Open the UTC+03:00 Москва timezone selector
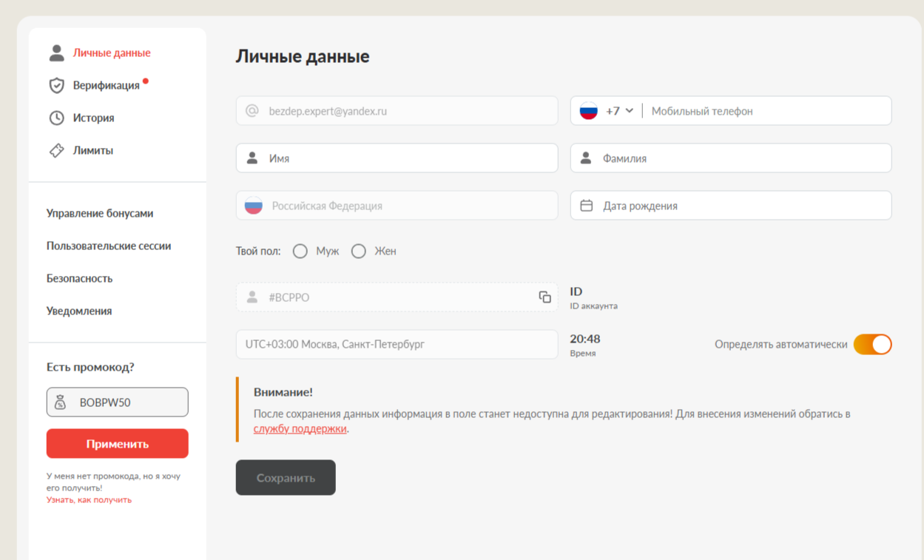924x560 pixels. click(x=397, y=344)
